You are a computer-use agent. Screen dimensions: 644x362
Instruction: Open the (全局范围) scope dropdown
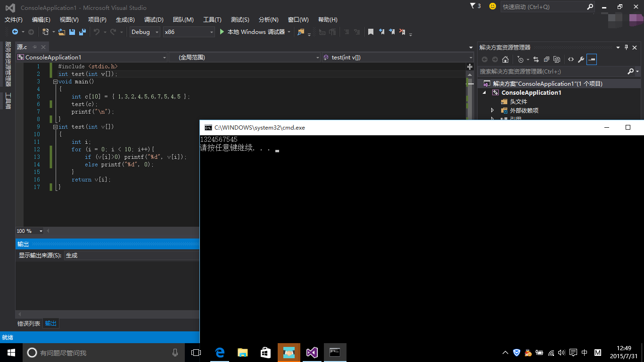point(245,57)
